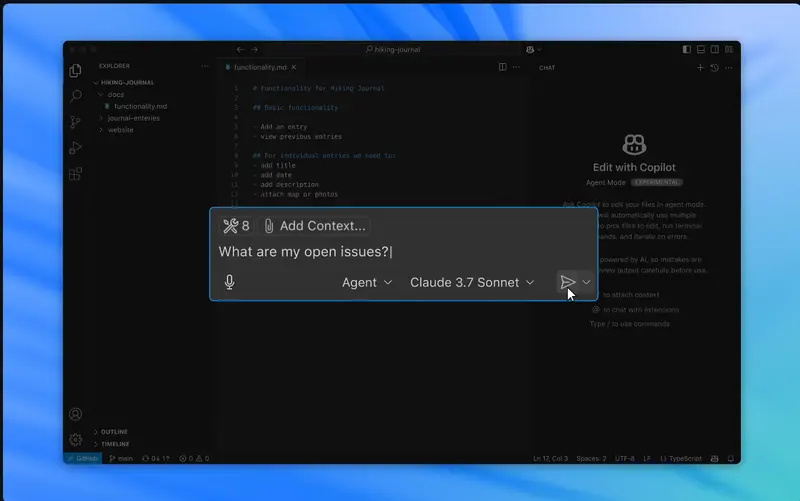Click TypeScript language mode status item
The image size is (800, 501).
coord(681,458)
